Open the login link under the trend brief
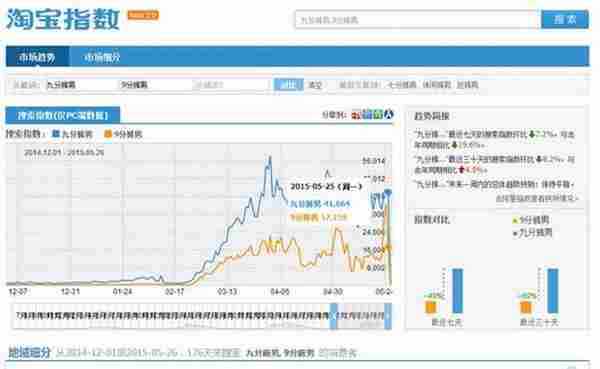 [537, 198]
